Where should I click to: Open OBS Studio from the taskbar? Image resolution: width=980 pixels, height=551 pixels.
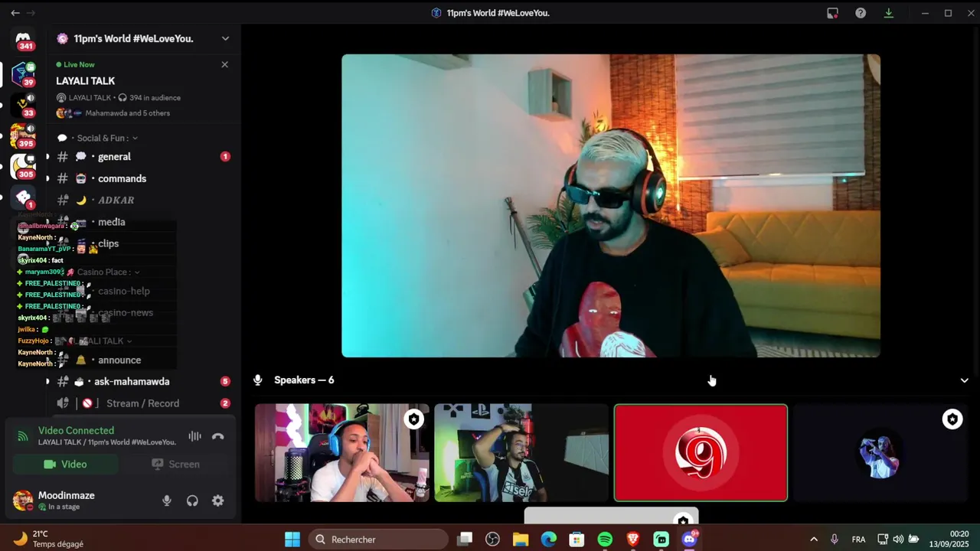[x=492, y=540]
